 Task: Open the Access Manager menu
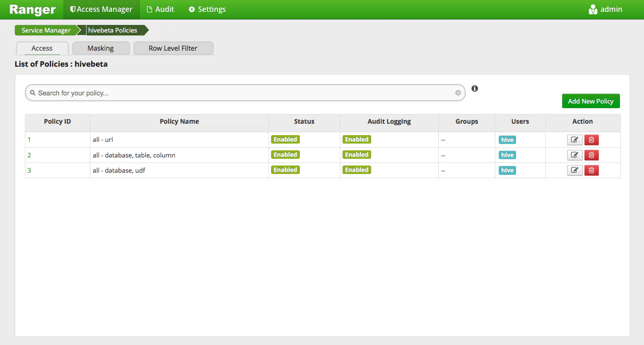pyautogui.click(x=101, y=9)
